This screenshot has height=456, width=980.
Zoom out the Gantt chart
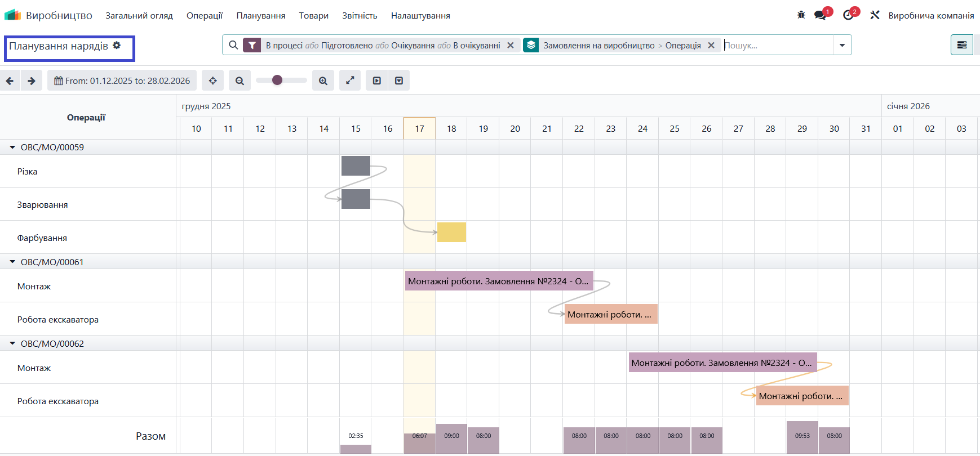(x=240, y=81)
